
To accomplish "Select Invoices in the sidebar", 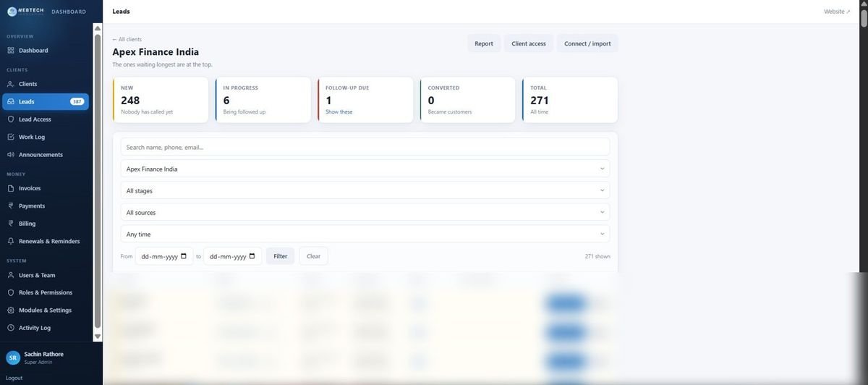I will 46,188.
